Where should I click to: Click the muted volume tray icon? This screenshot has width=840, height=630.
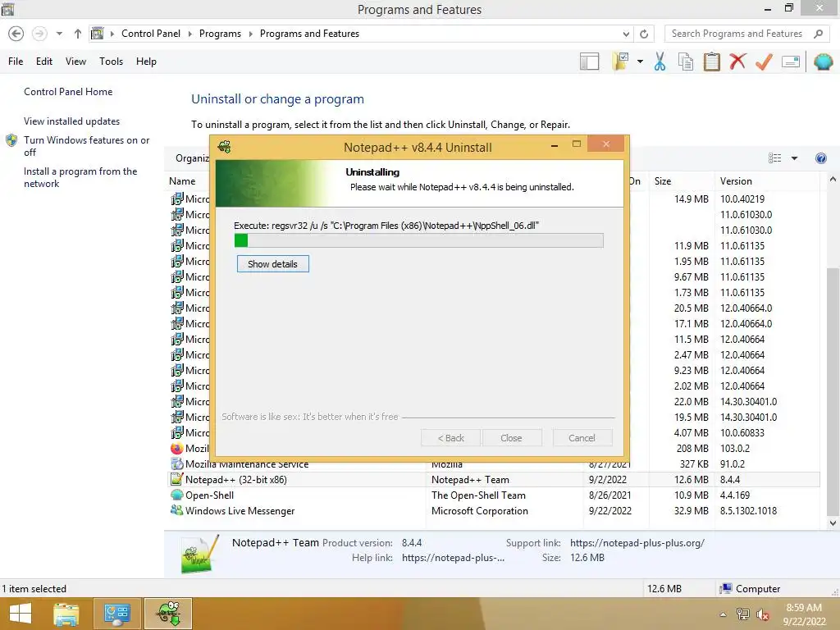763,614
